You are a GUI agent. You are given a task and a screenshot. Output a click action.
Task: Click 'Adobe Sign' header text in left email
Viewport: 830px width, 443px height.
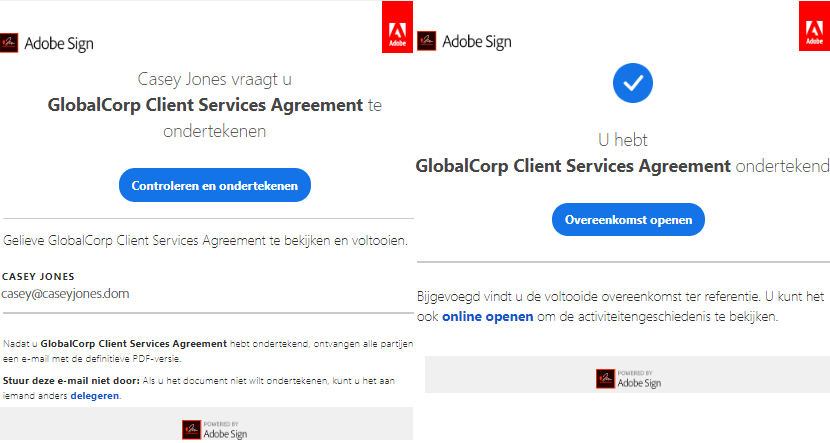coord(60,43)
